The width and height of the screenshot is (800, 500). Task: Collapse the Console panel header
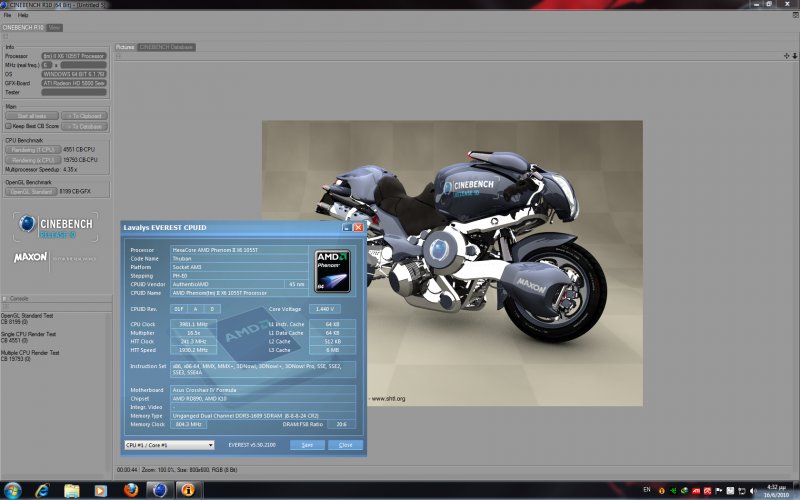pos(56,298)
